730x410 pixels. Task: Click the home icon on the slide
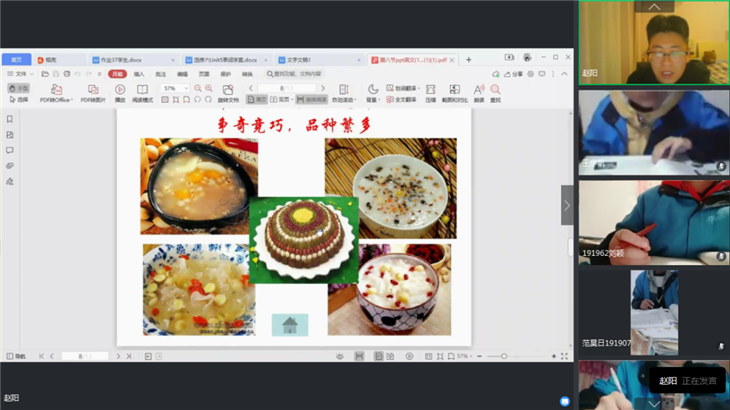coord(290,324)
